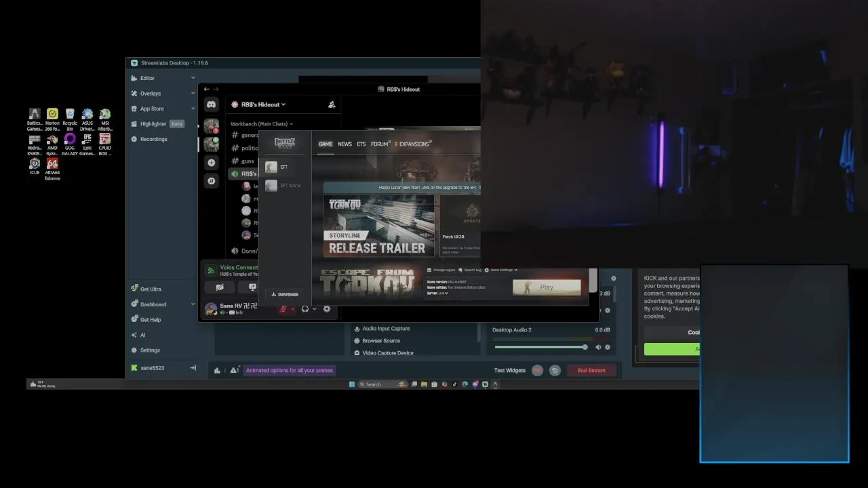Click Discord invite people icon in server header

332,104
